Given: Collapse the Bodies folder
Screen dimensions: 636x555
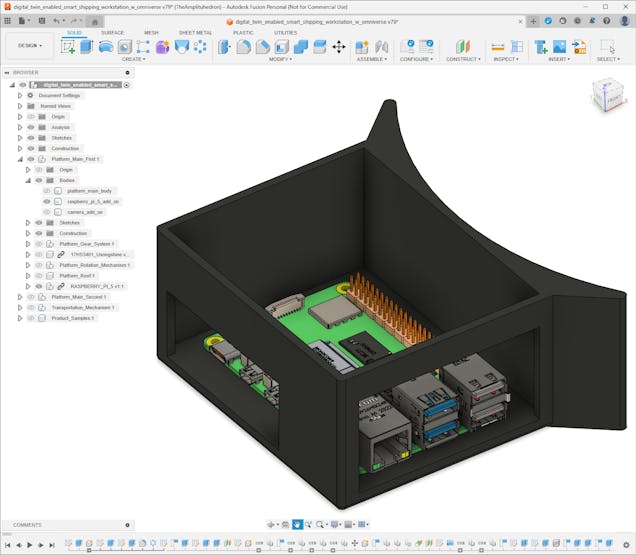Looking at the screenshot, I should [x=28, y=180].
